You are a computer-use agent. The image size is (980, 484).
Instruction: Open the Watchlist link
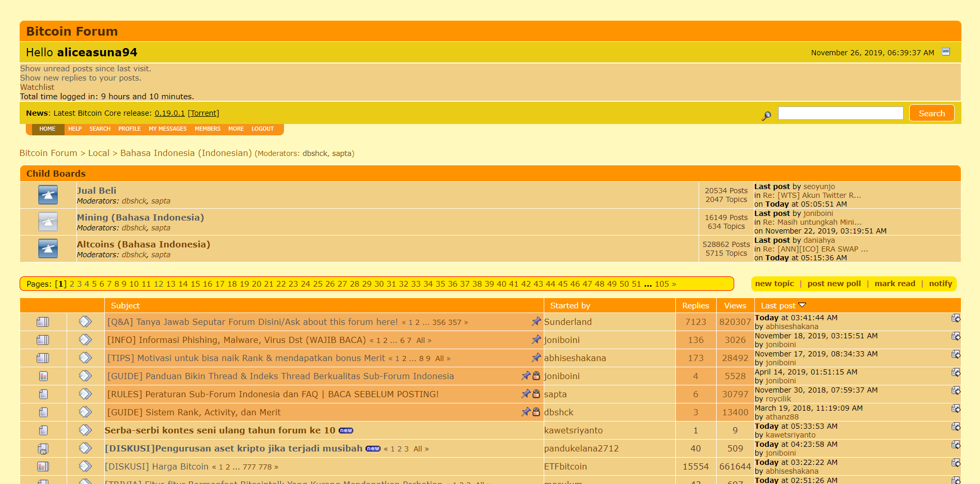(x=37, y=87)
